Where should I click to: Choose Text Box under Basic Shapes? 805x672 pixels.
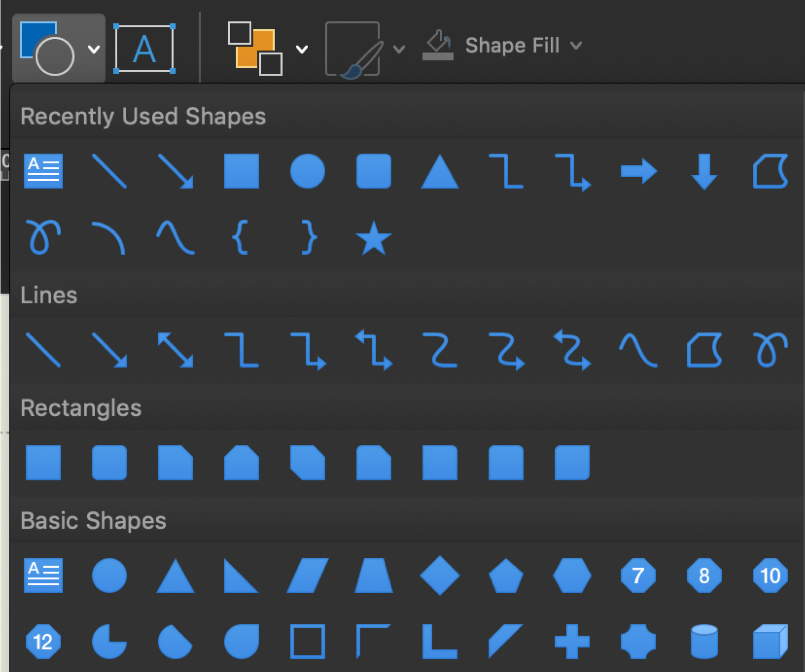click(x=43, y=575)
